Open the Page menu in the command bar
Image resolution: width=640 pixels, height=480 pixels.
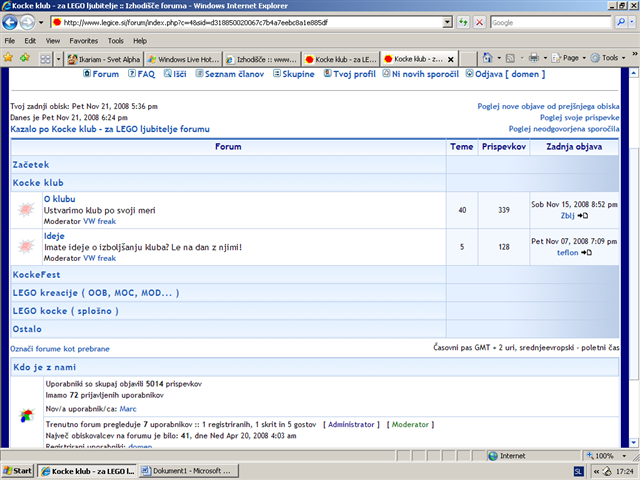[569, 58]
